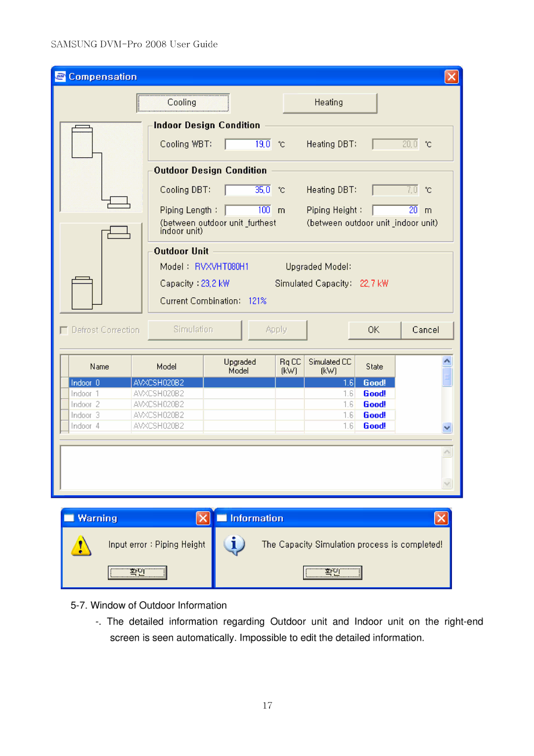Click the message box scrollbar down arrow
This screenshot has height=756, width=534.
click(x=447, y=483)
